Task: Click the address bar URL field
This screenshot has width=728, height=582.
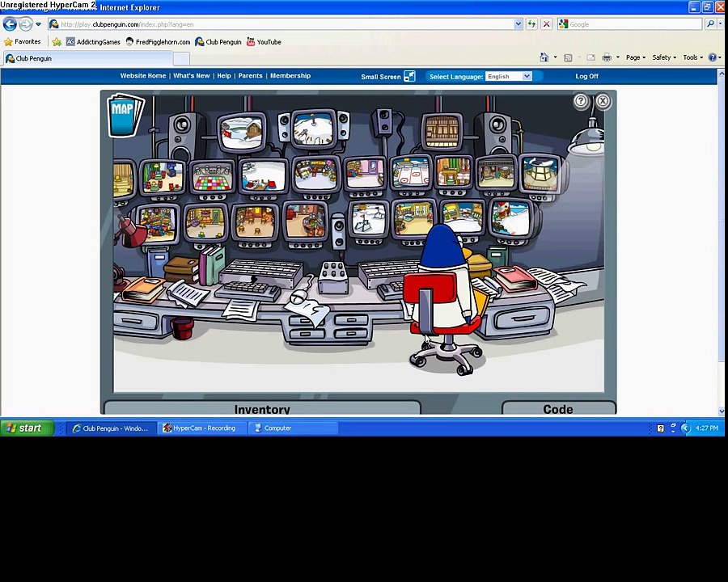Action: [x=286, y=24]
